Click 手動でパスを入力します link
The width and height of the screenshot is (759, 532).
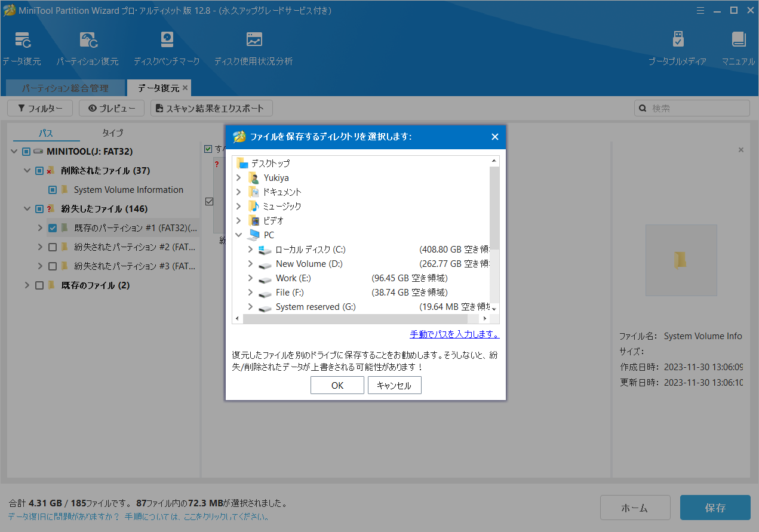pyautogui.click(x=454, y=334)
